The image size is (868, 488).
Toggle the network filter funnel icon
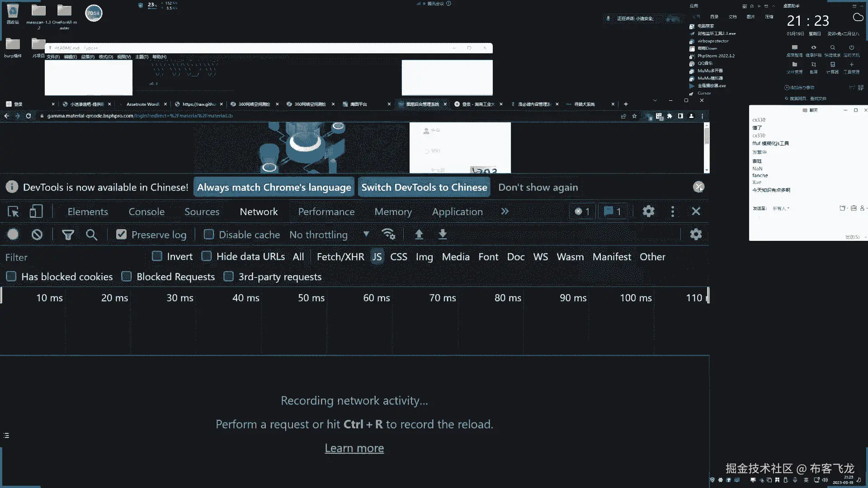tap(68, 235)
